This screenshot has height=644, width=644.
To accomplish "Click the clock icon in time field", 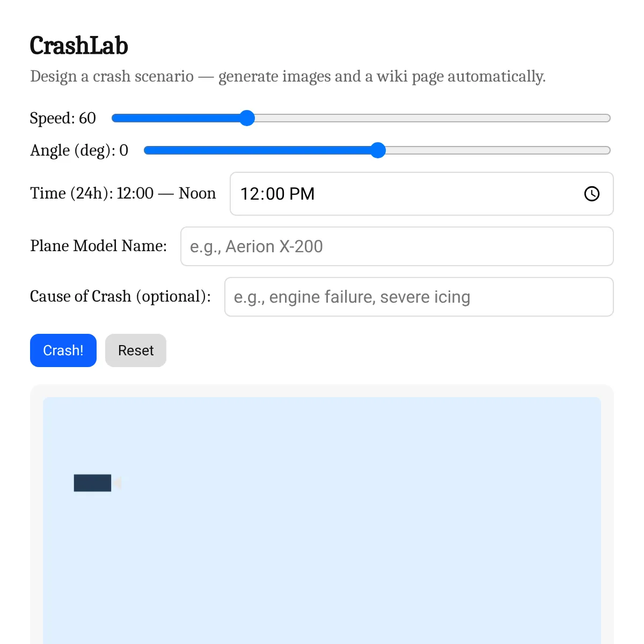I will coord(591,194).
